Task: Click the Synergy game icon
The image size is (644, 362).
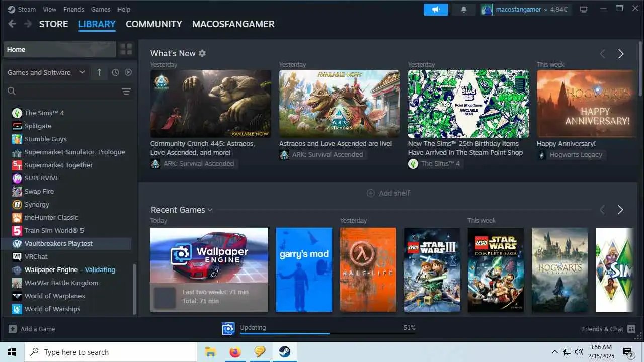Action: (x=17, y=204)
